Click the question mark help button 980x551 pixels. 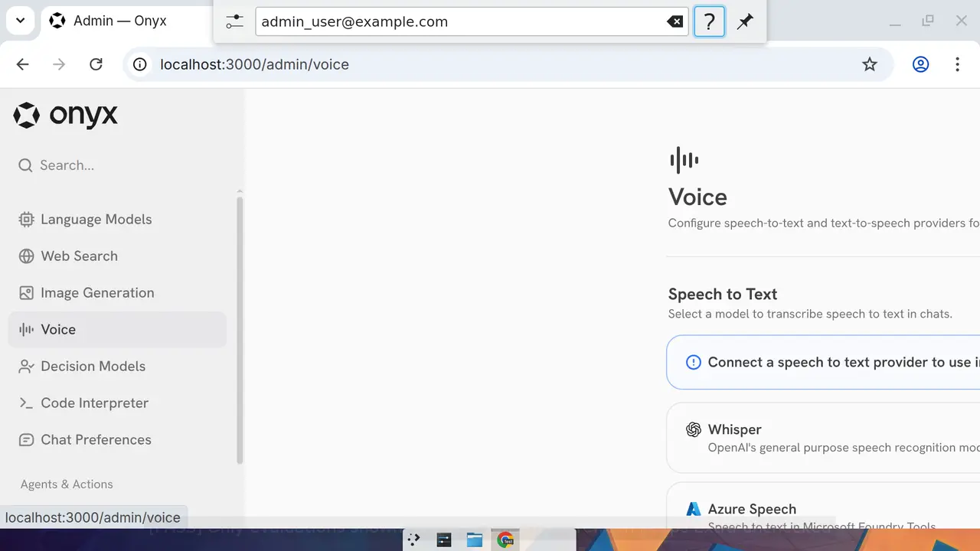709,21
